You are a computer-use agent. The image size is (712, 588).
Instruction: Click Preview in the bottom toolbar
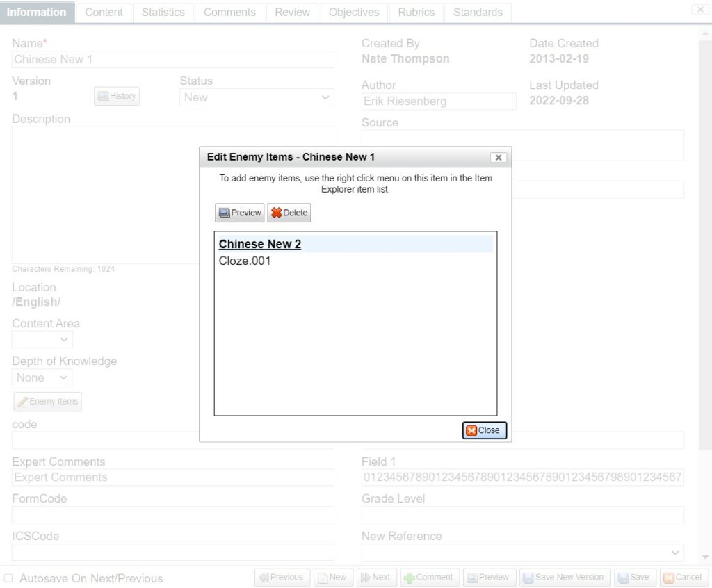(x=489, y=578)
